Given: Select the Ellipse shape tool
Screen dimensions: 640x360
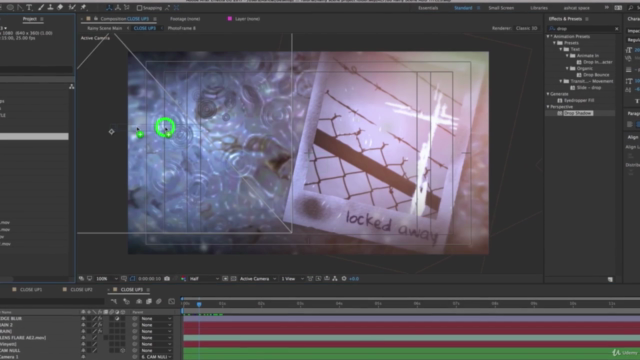Looking at the screenshot, I should (x=10, y=7).
